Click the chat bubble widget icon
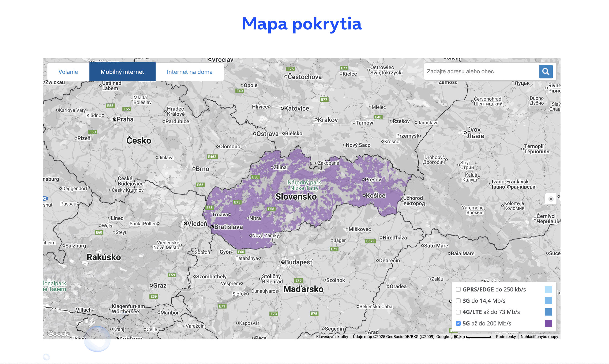Image resolution: width=609 pixels, height=364 pixels. point(97,339)
